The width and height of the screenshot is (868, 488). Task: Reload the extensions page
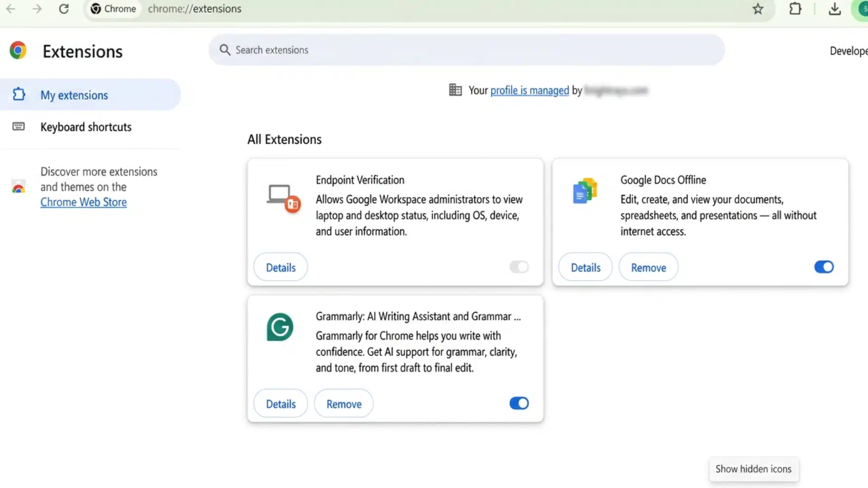[64, 9]
